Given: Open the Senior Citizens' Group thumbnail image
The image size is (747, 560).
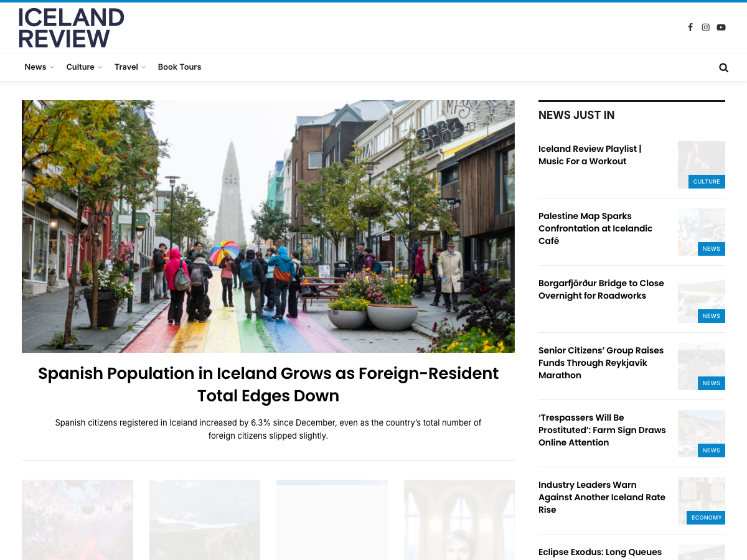Looking at the screenshot, I should click(702, 366).
